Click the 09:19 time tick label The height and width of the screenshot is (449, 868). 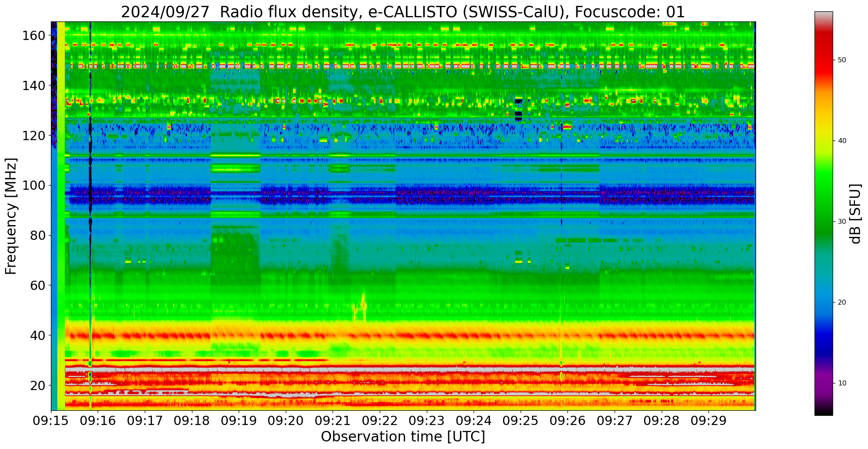239,420
